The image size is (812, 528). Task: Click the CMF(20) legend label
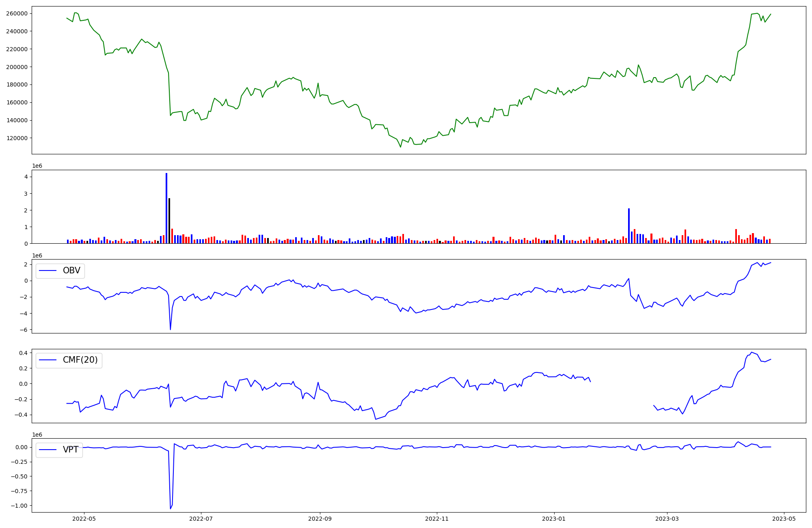tap(80, 360)
